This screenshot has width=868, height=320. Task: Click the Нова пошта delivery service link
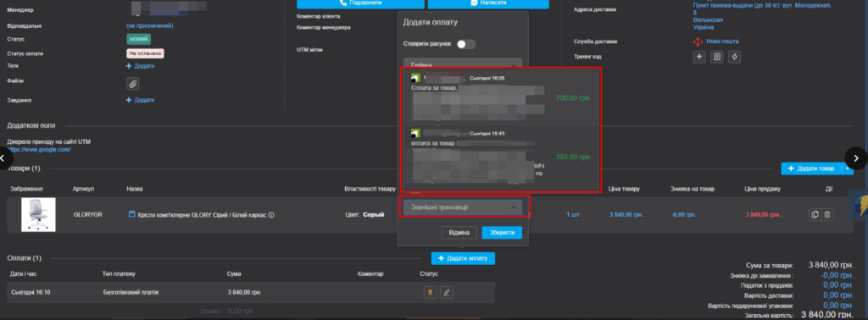click(x=722, y=41)
